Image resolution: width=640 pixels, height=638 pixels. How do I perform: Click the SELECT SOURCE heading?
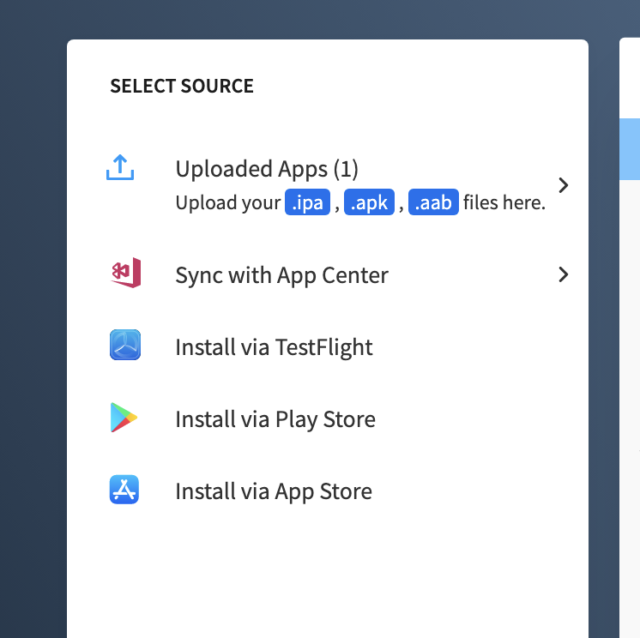pyautogui.click(x=182, y=86)
